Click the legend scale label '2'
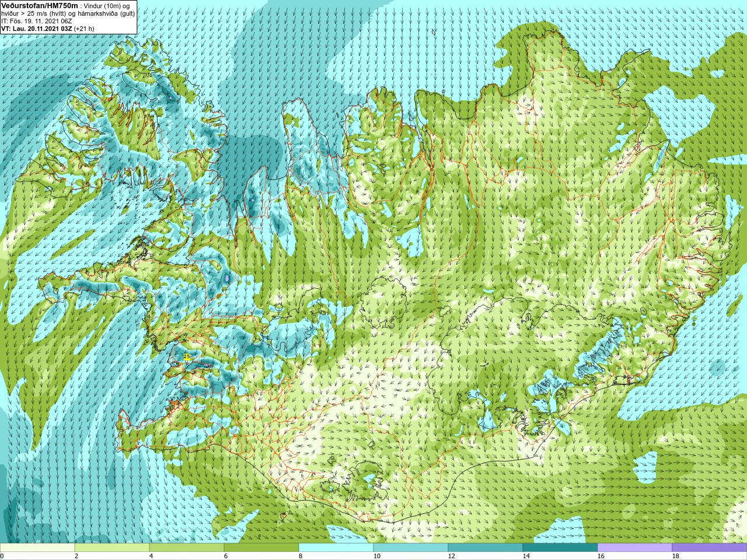Image resolution: width=747 pixels, height=560 pixels. coord(76,556)
